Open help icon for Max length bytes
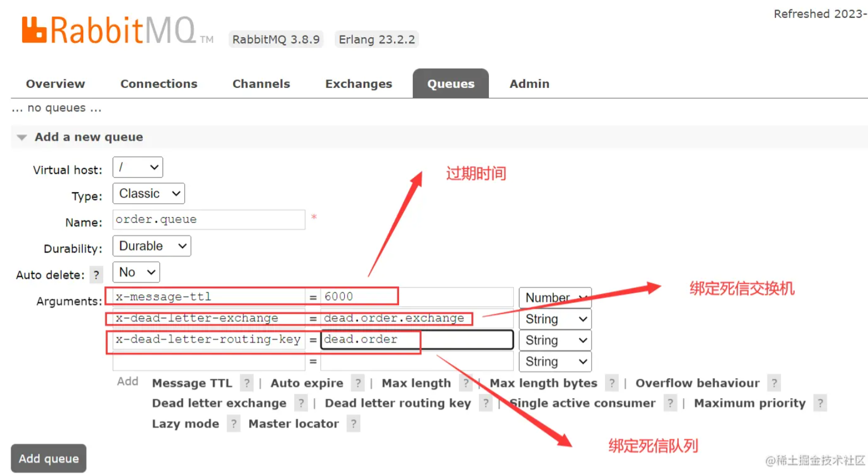Viewport: 868px width, 476px height. [x=612, y=383]
